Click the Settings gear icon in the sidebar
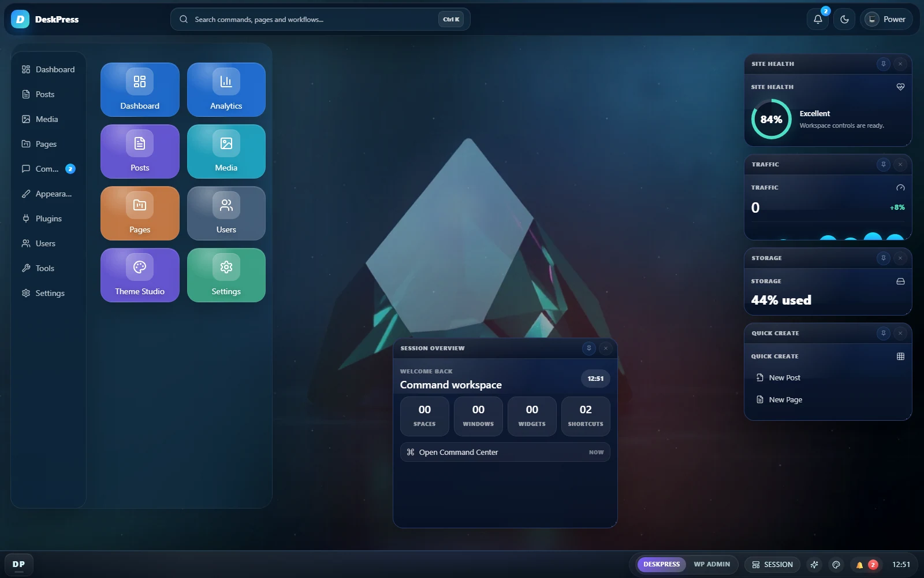The image size is (924, 578). [x=26, y=293]
